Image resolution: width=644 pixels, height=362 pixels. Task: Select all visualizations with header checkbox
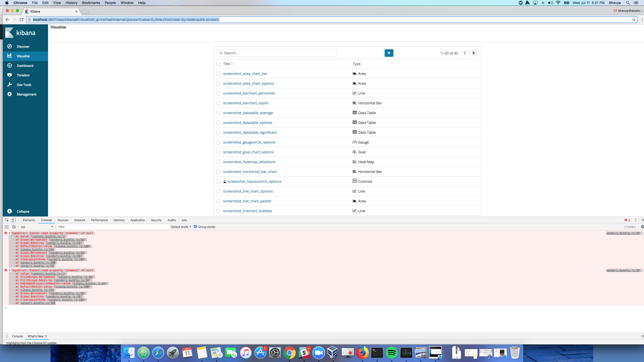[x=218, y=64]
